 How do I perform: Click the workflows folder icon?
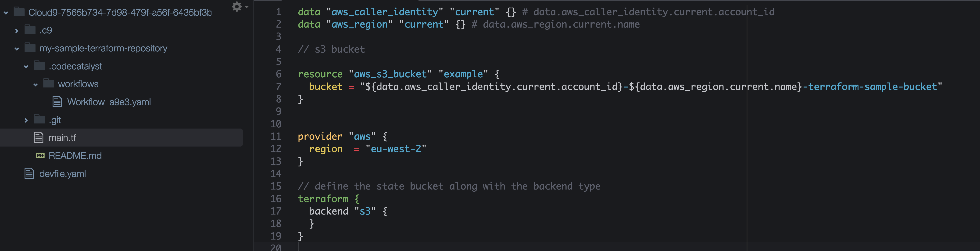(48, 84)
